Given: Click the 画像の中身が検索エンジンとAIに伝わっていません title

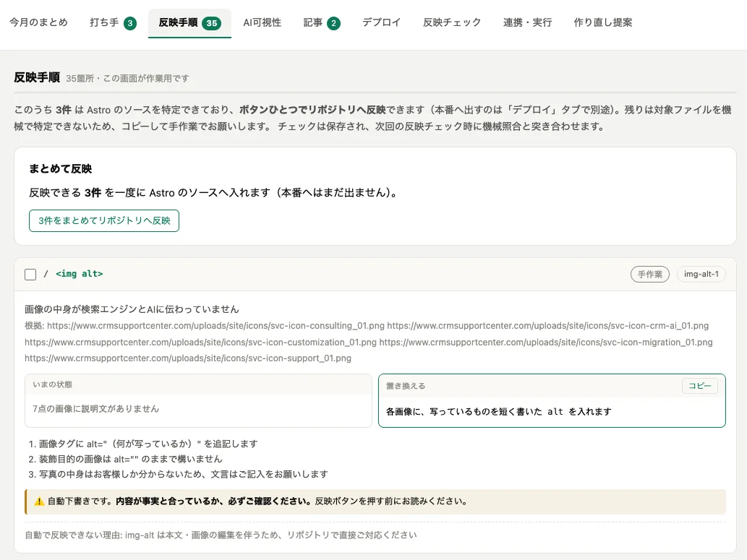Looking at the screenshot, I should click(x=132, y=309).
